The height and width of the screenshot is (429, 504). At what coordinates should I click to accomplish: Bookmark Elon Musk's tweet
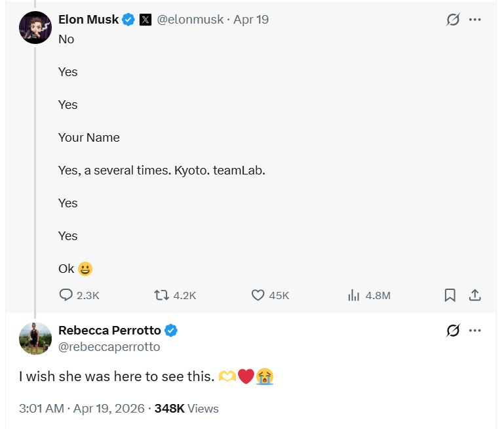450,295
